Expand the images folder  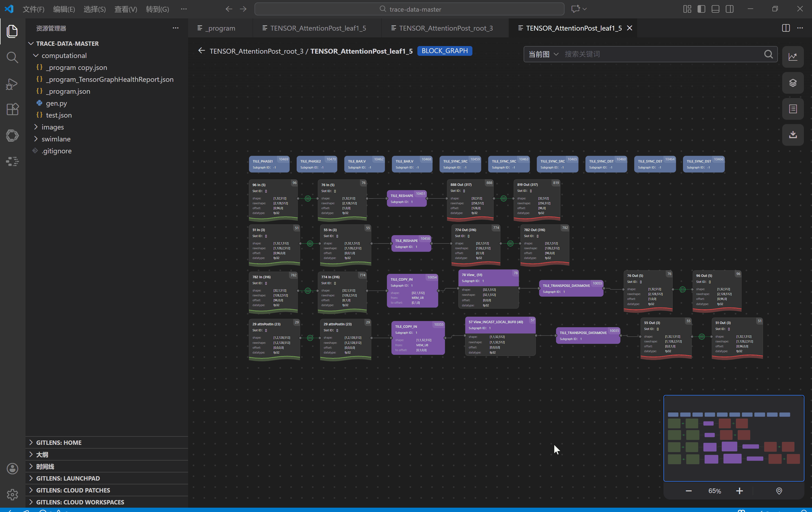53,127
